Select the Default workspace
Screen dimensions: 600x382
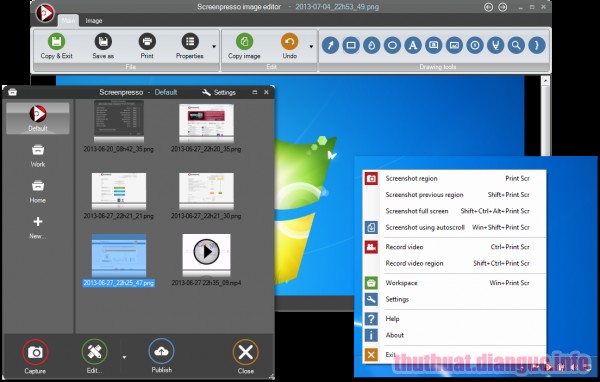click(38, 118)
